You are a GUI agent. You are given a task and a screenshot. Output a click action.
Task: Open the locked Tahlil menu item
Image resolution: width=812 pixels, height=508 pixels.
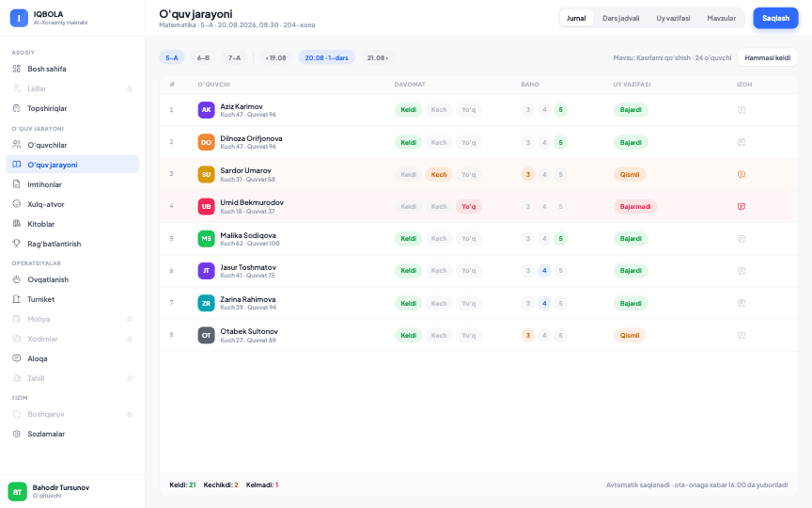(72, 378)
